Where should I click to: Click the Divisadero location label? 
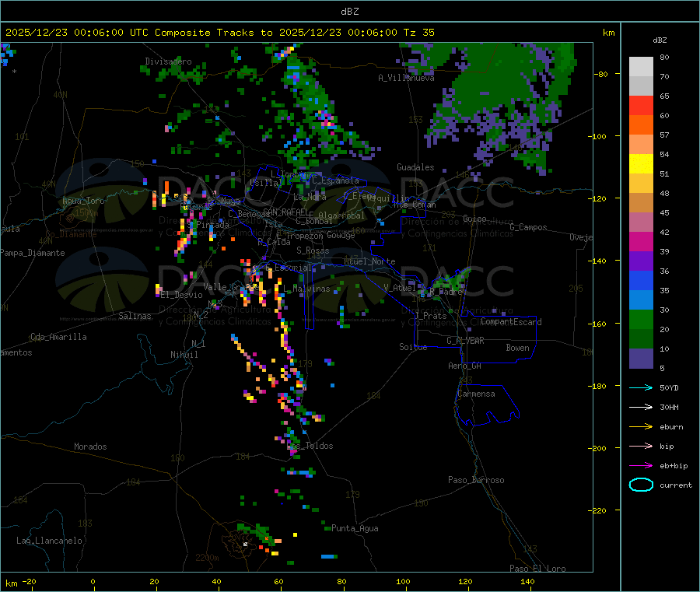[168, 61]
